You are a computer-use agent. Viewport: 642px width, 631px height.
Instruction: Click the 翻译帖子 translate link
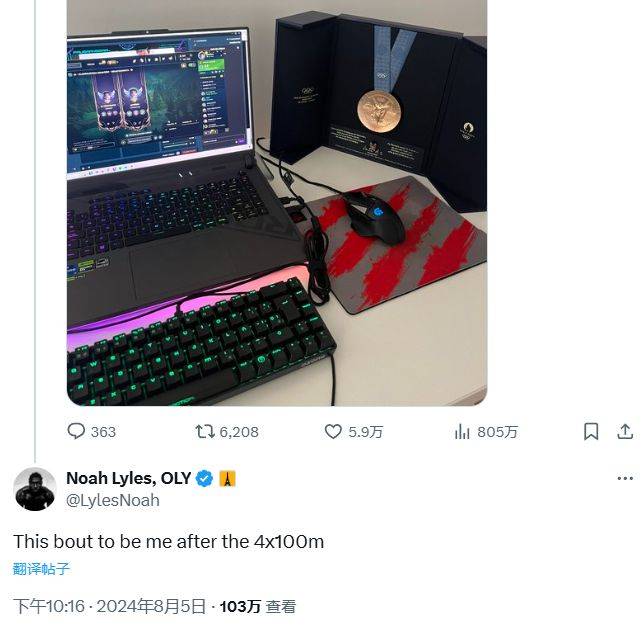41,569
